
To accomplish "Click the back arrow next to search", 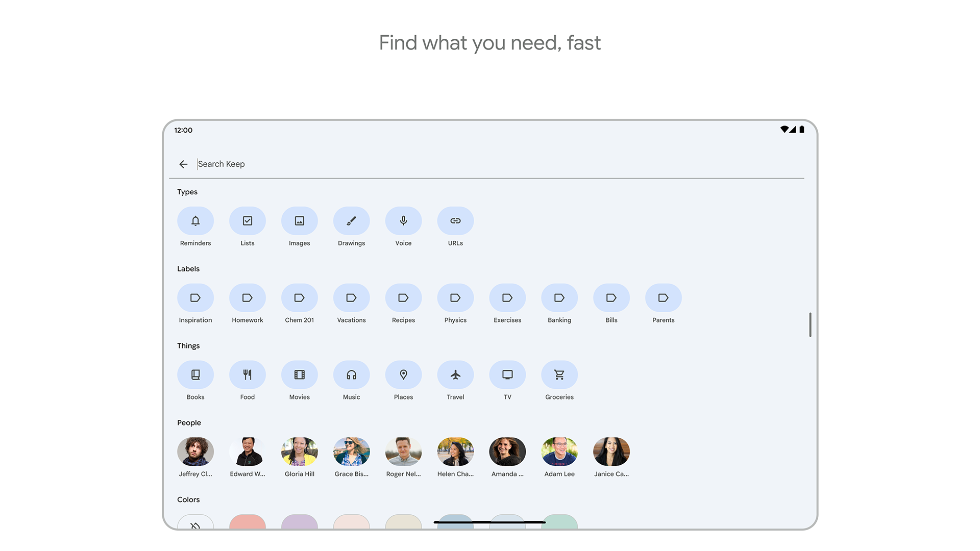I will 183,164.
